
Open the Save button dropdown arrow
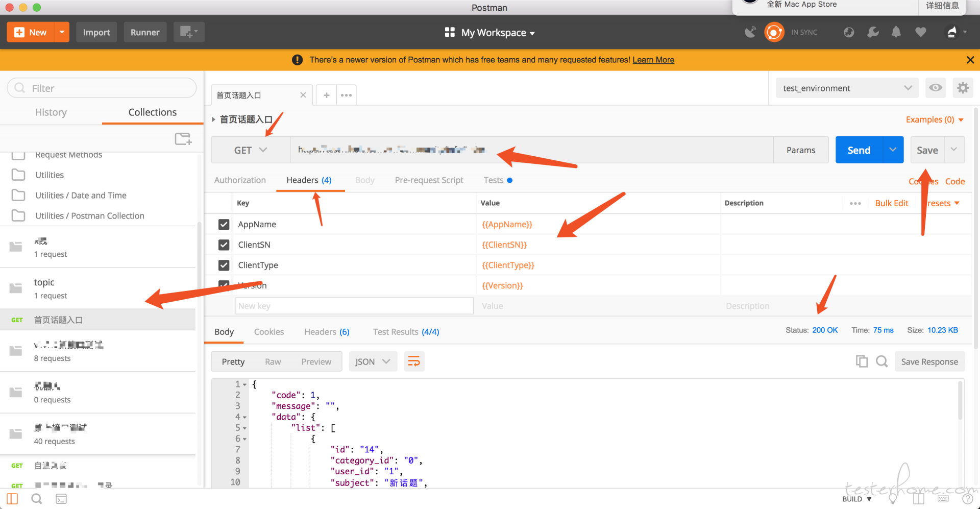point(953,150)
